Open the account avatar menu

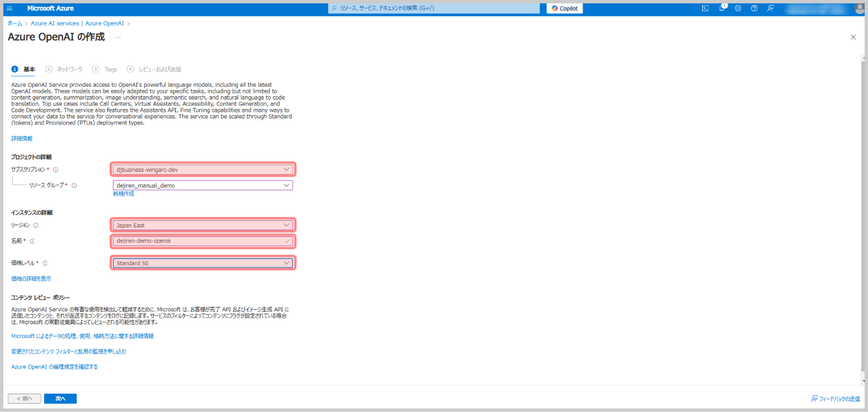[859, 8]
